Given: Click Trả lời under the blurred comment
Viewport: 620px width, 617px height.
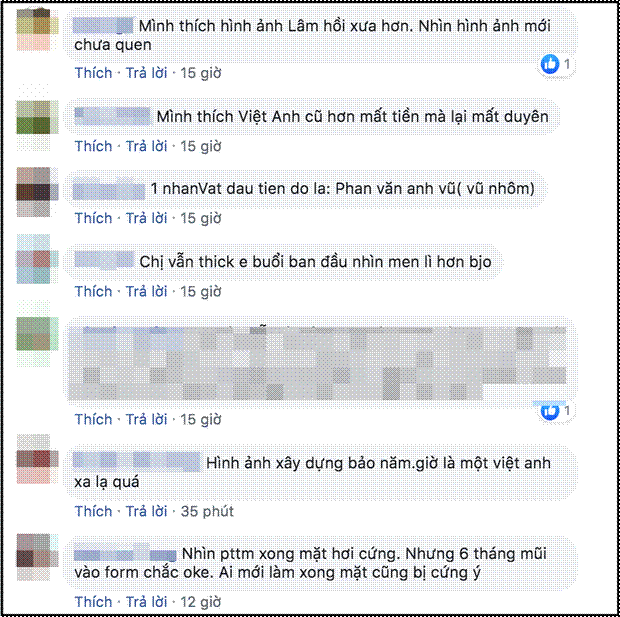Looking at the screenshot, I should point(146,419).
